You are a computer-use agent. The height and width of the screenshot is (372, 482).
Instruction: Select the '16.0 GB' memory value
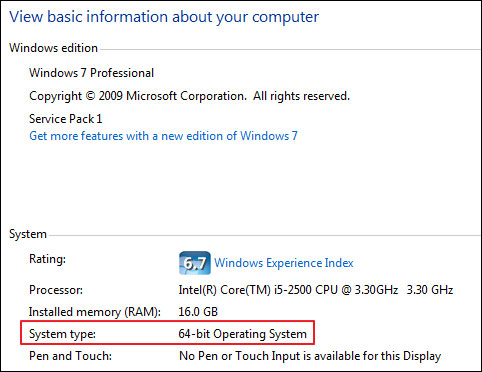(x=198, y=312)
